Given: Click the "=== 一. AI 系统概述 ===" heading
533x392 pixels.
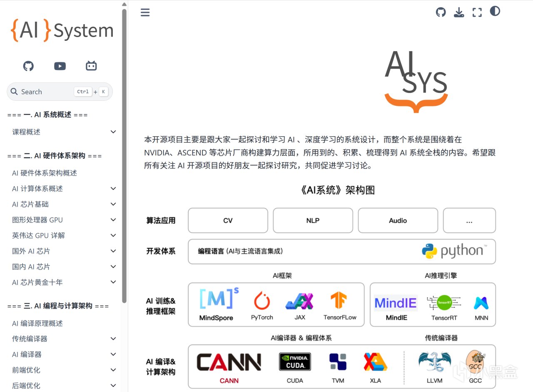Looking at the screenshot, I should coord(47,115).
